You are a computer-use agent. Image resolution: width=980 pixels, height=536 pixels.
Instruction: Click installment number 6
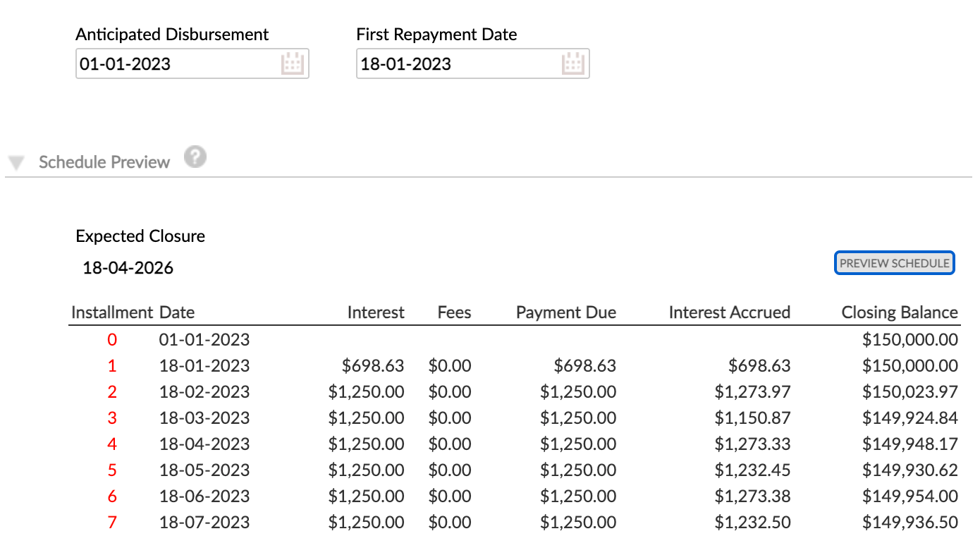112,497
